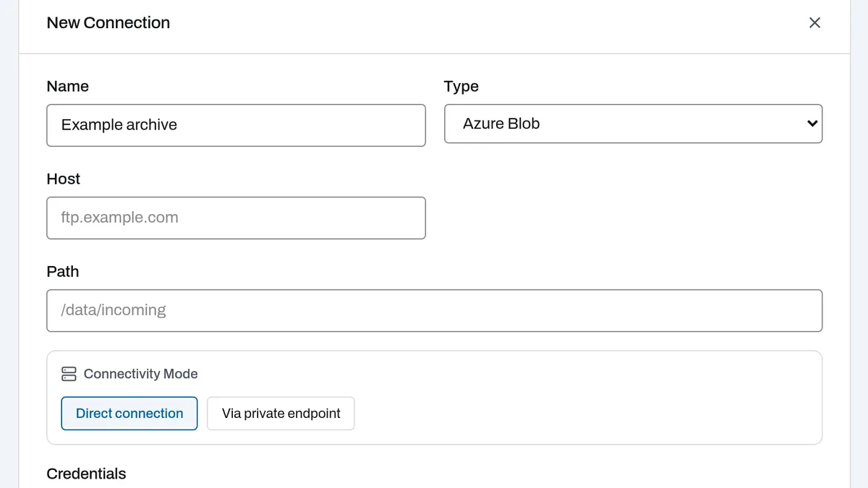Click the Credentials section heading
This screenshot has height=488, width=868.
(86, 474)
